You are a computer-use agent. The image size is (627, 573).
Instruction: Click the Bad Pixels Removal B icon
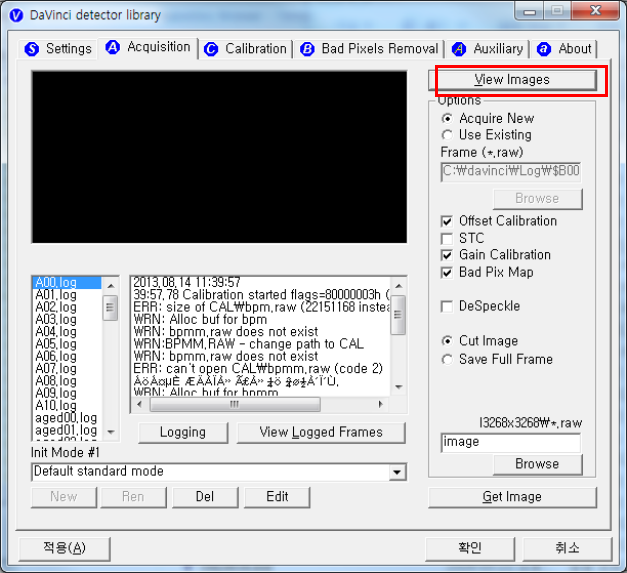[307, 49]
